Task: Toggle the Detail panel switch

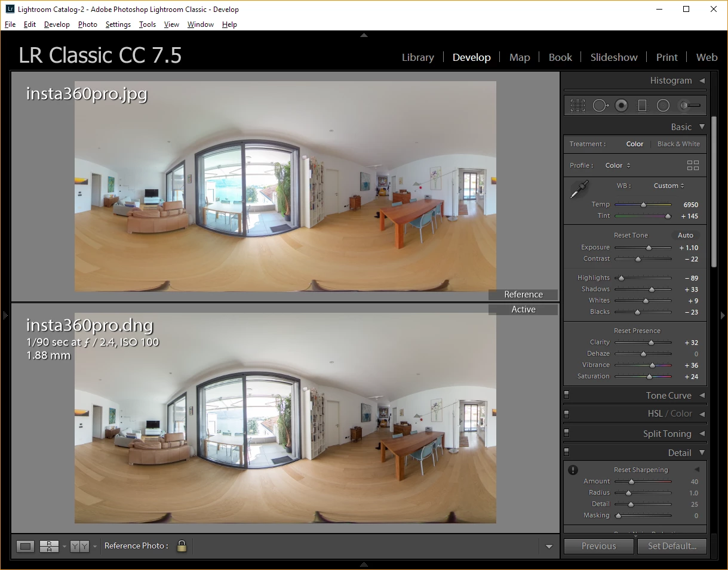Action: click(x=567, y=452)
